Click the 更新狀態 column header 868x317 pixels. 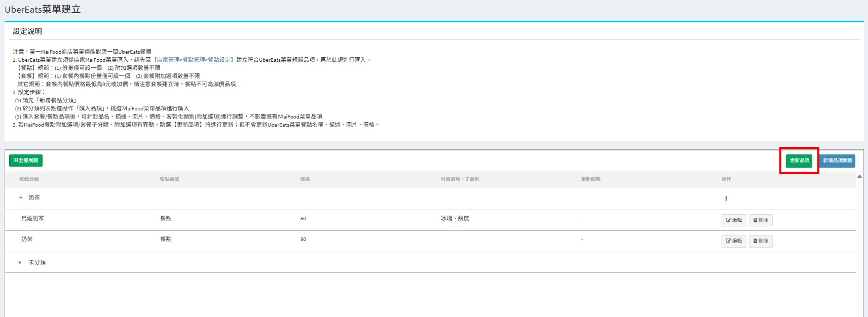click(x=590, y=179)
